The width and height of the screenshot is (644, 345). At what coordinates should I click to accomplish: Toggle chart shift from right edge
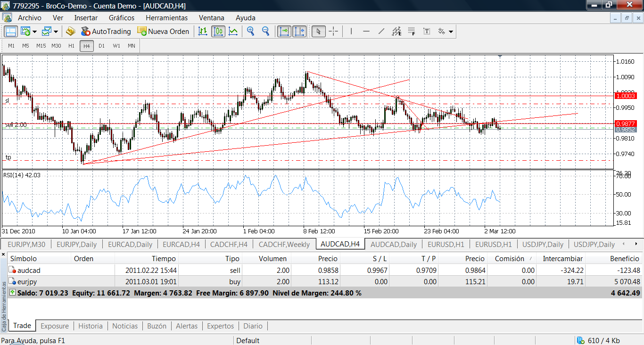(x=299, y=32)
